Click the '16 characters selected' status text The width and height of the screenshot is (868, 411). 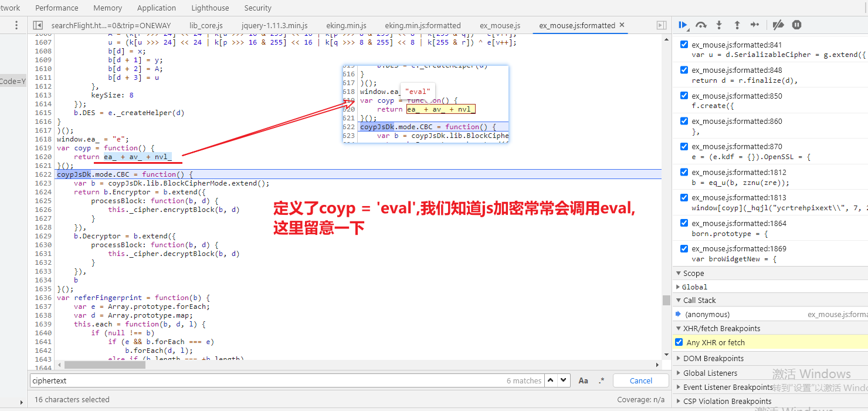[x=72, y=399]
